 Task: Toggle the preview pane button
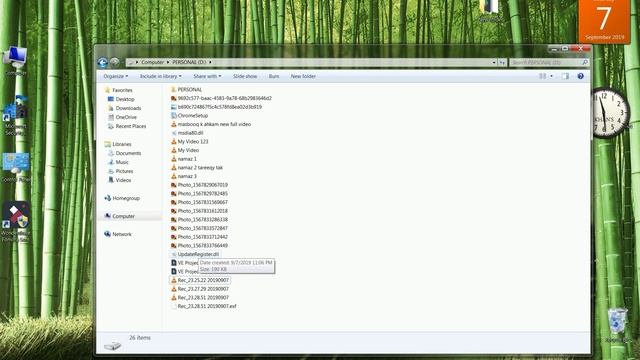(x=565, y=76)
